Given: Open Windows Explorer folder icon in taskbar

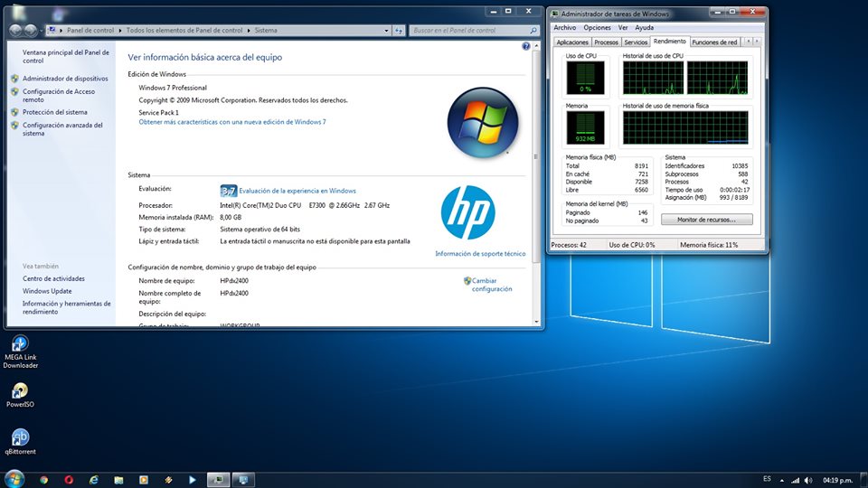Looking at the screenshot, I should pos(118,480).
